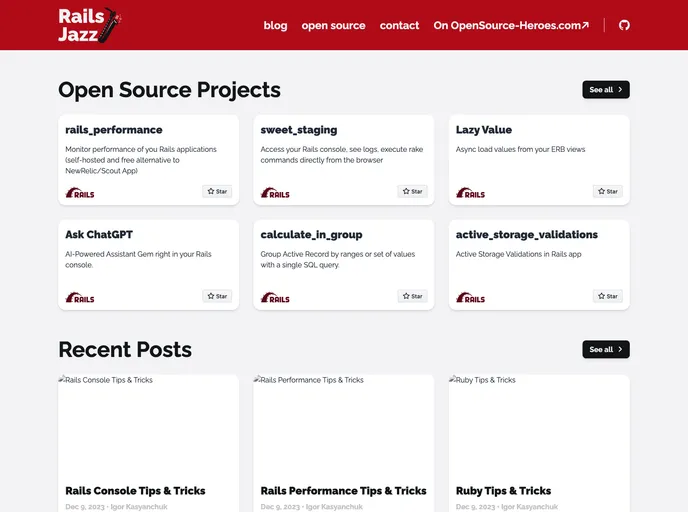The height and width of the screenshot is (512, 688).
Task: Open the Ask ChatGPT project title
Action: click(99, 235)
